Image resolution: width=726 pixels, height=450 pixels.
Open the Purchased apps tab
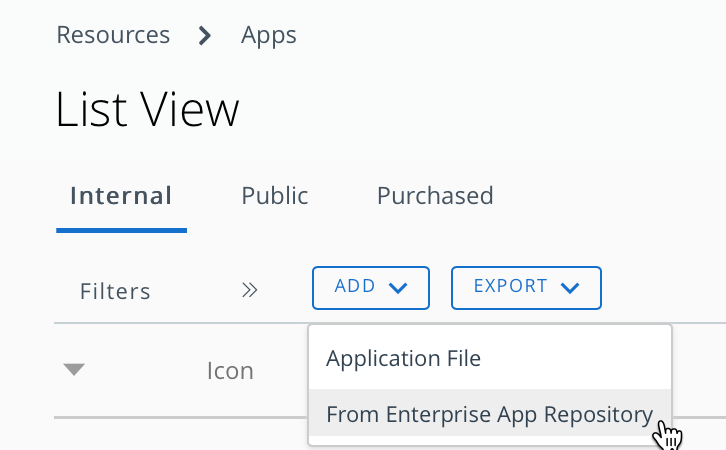pyautogui.click(x=435, y=196)
